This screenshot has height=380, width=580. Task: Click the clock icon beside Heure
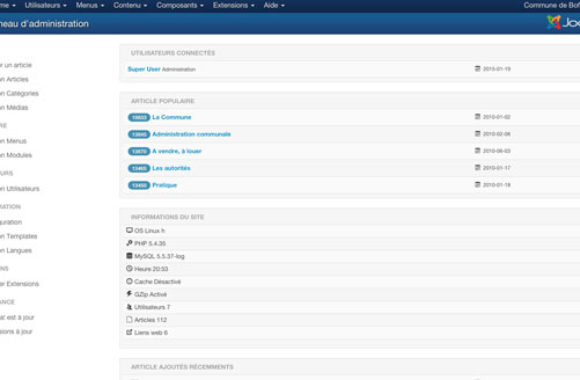click(129, 269)
